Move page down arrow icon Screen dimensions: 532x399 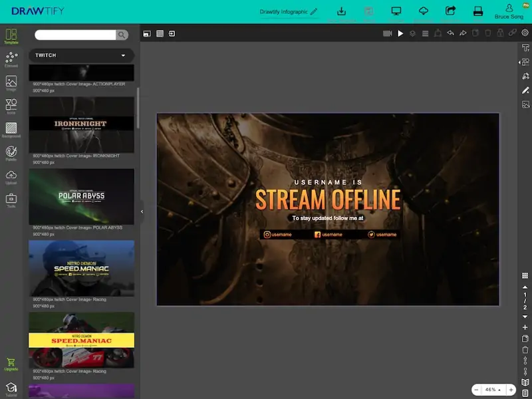tap(525, 372)
